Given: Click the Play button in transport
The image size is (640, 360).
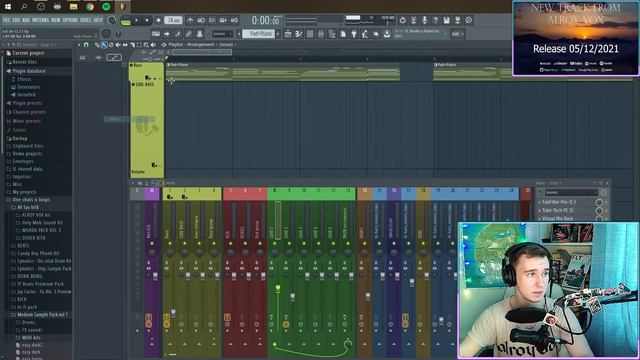Looking at the screenshot, I should click(x=137, y=20).
